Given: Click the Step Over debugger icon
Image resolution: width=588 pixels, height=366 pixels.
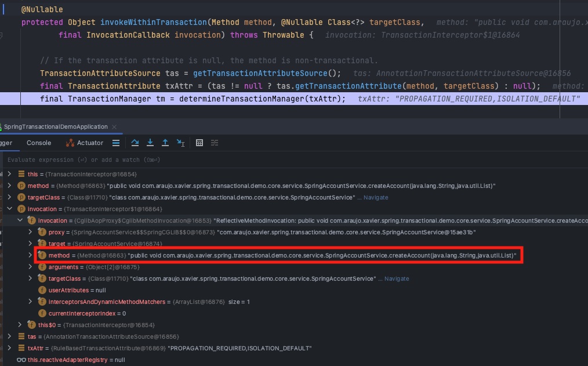Looking at the screenshot, I should [135, 143].
